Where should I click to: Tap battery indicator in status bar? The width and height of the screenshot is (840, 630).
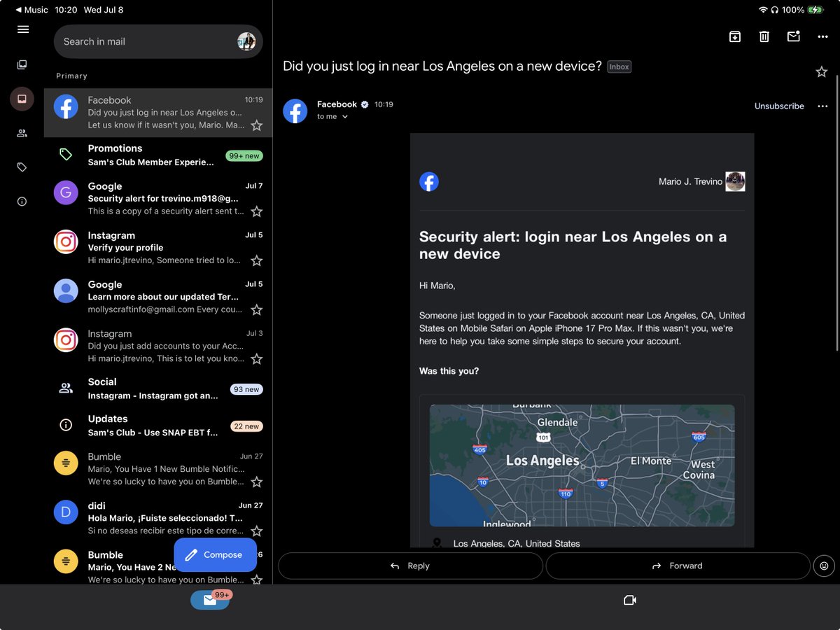(815, 10)
